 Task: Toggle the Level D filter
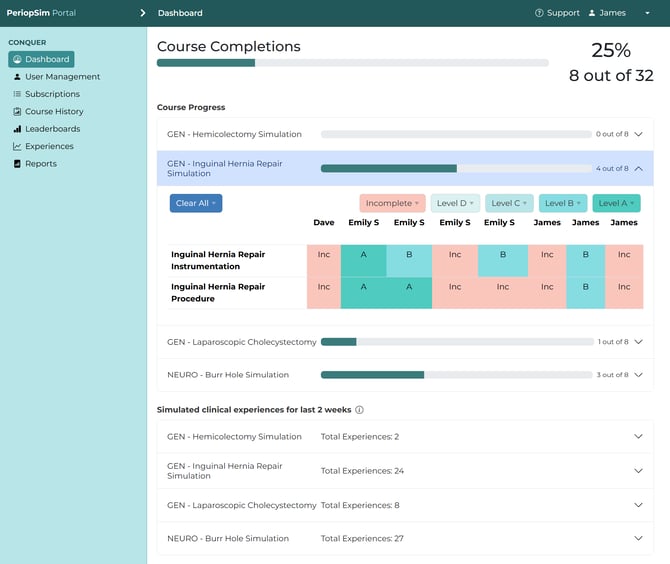tap(455, 203)
